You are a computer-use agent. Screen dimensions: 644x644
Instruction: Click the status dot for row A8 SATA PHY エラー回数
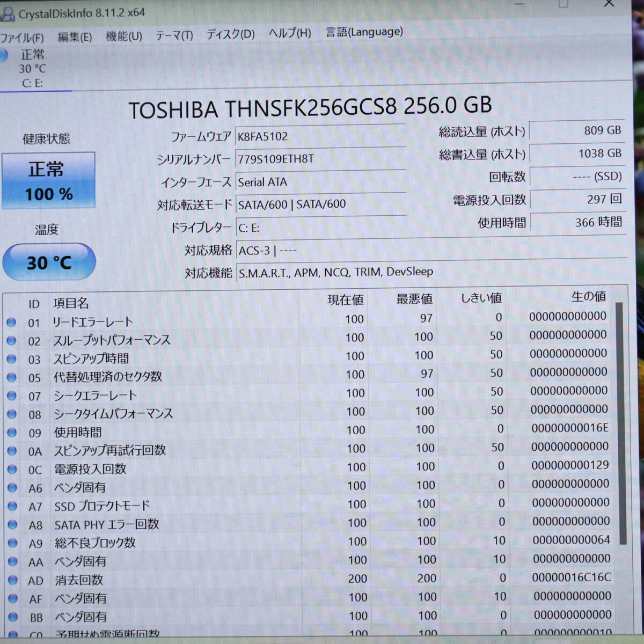tap(12, 525)
